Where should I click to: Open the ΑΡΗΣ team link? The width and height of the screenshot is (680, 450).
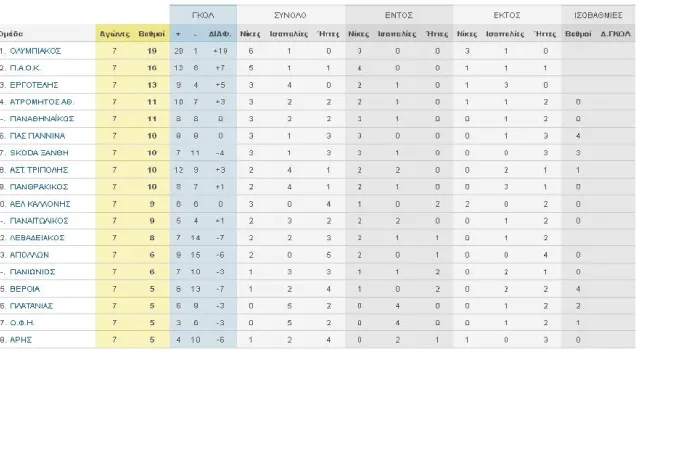coord(21,340)
